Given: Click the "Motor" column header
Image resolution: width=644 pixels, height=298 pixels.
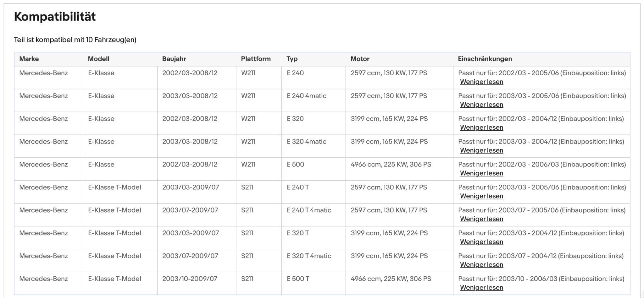Looking at the screenshot, I should click(360, 59).
